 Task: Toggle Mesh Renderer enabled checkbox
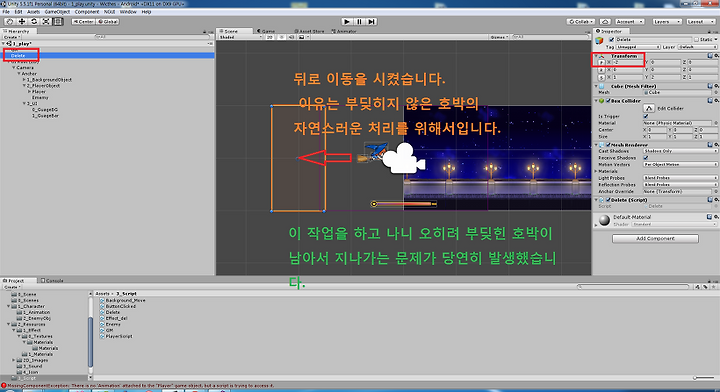tap(608, 145)
